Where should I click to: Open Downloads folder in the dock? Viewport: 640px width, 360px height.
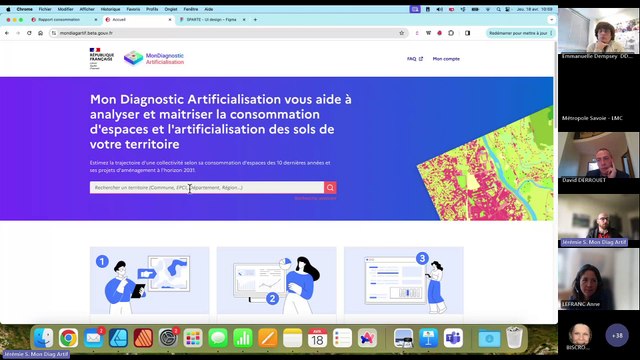489,338
